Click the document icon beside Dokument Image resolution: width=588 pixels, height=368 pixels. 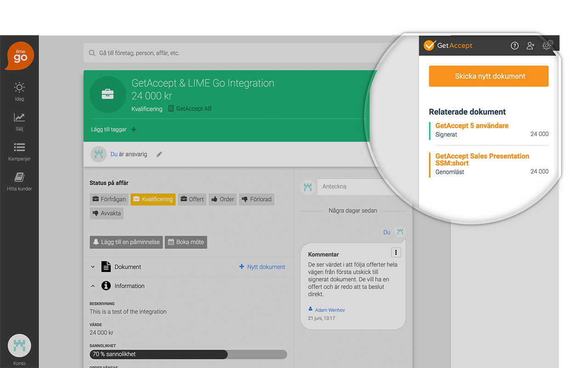pyautogui.click(x=106, y=267)
